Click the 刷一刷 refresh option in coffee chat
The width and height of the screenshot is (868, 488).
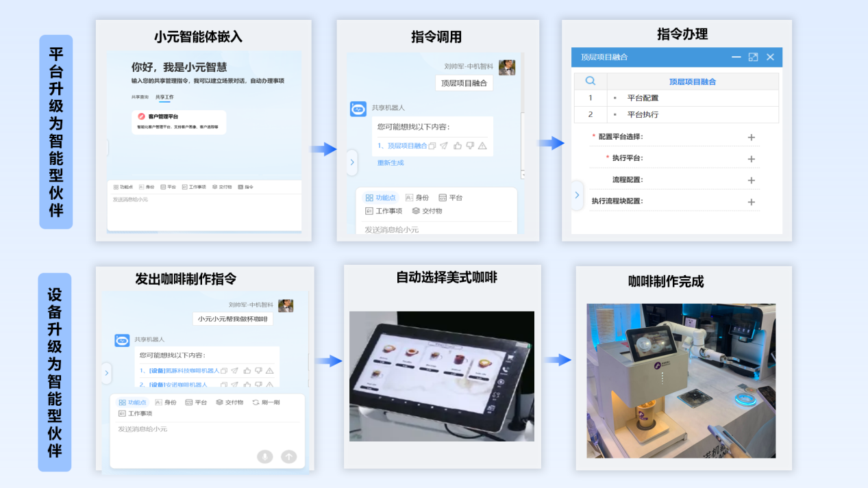pos(266,402)
